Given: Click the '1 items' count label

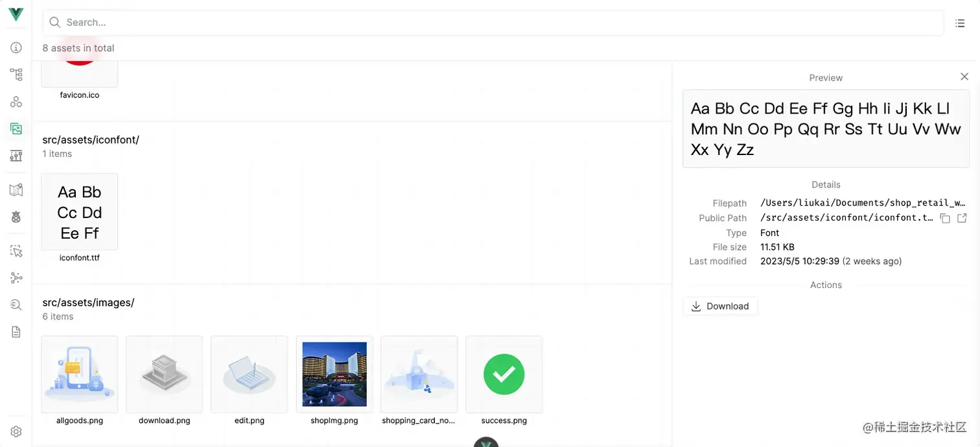Looking at the screenshot, I should coord(58,154).
